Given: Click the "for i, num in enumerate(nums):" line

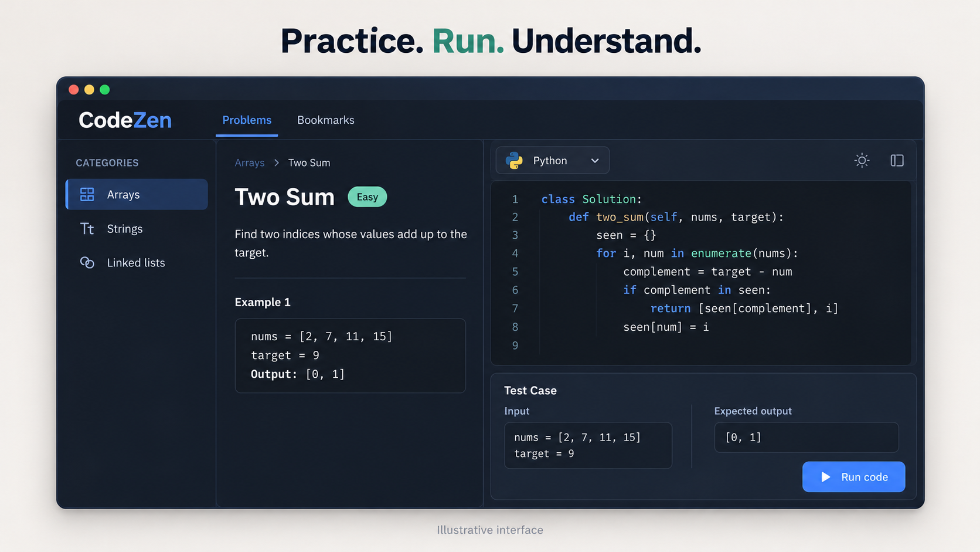Looking at the screenshot, I should click(697, 253).
